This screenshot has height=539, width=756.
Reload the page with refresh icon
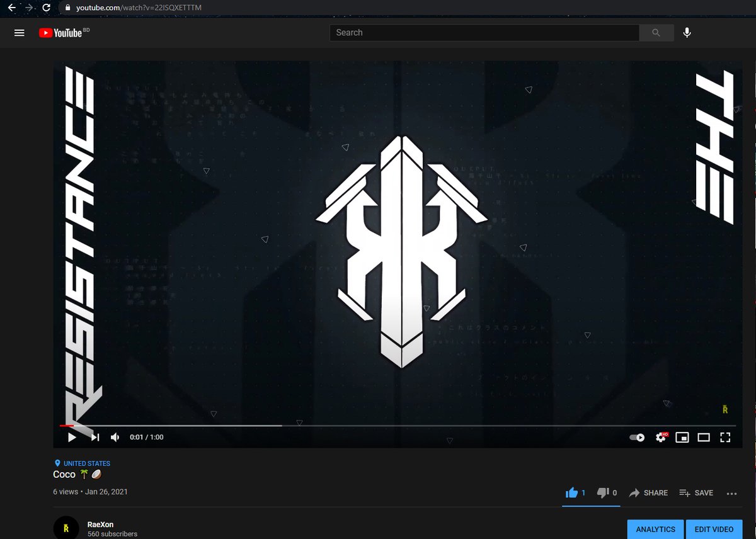46,8
